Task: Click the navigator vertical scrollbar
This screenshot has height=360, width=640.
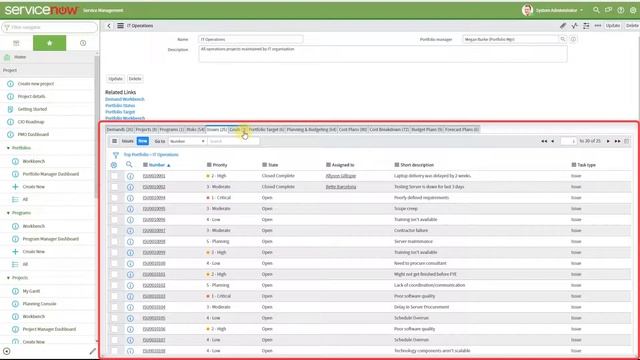Action: (x=97, y=127)
